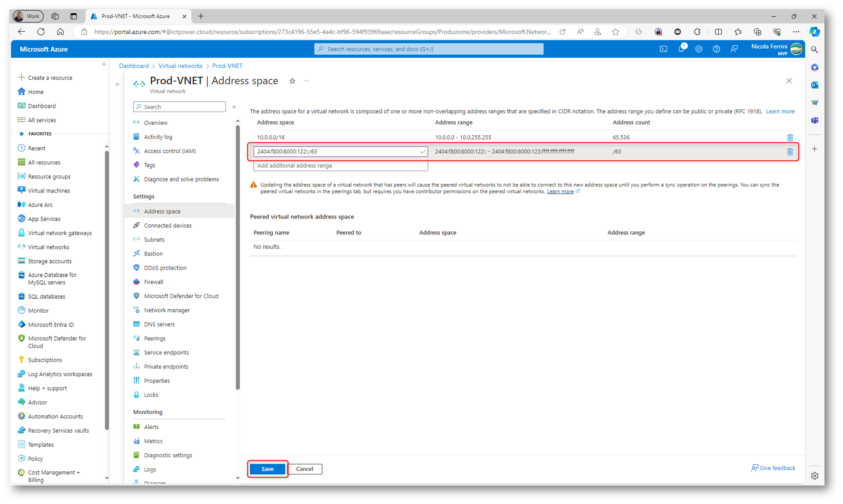843x504 pixels.
Task: Open Nicola Ferrini account avatar
Action: click(796, 49)
